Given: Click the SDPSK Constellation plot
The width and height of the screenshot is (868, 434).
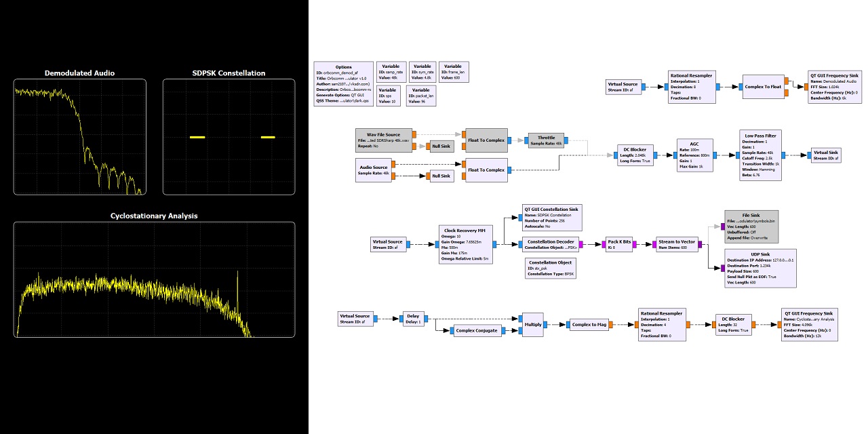Looking at the screenshot, I should (229, 137).
